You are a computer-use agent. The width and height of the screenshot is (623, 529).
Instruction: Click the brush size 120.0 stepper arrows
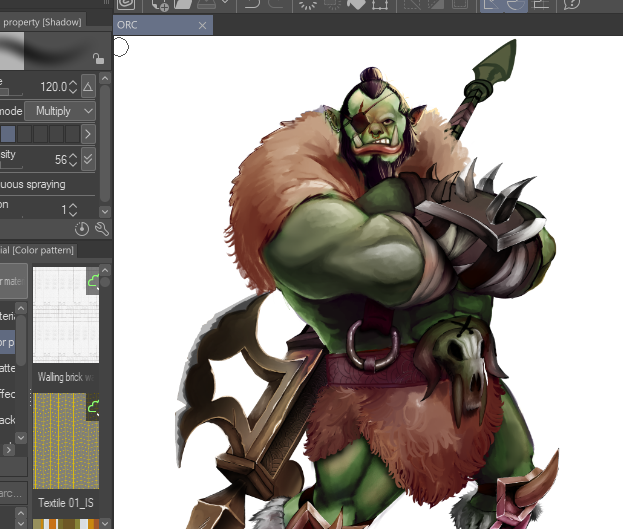click(74, 87)
